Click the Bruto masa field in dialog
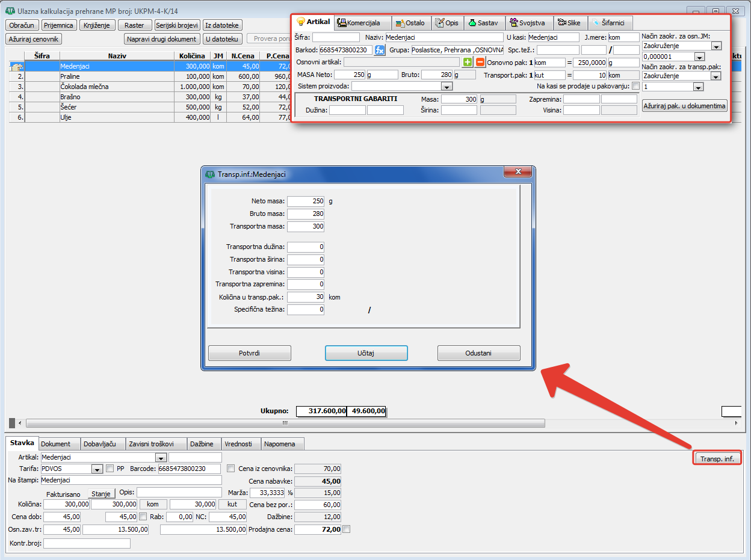The width and height of the screenshot is (751, 560). (306, 214)
